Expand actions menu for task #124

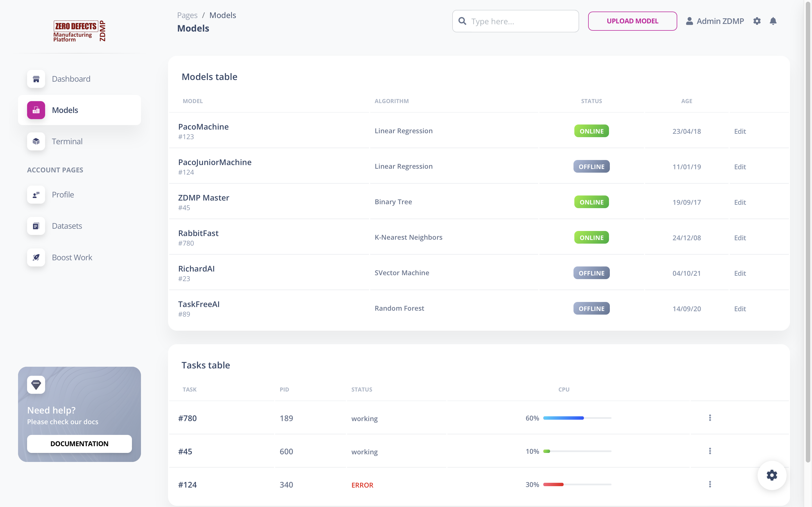(710, 484)
